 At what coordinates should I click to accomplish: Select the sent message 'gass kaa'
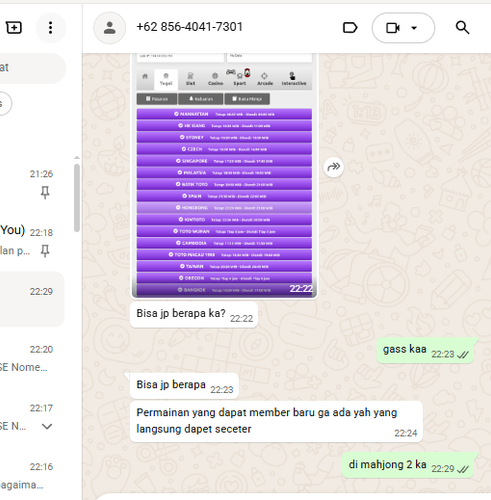pos(425,350)
